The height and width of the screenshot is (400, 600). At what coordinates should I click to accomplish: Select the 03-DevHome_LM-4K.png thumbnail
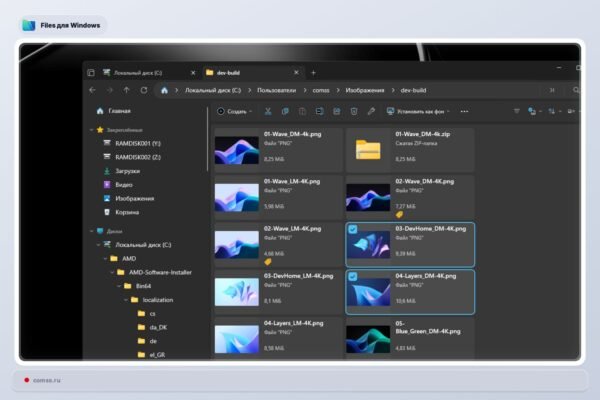pos(237,292)
